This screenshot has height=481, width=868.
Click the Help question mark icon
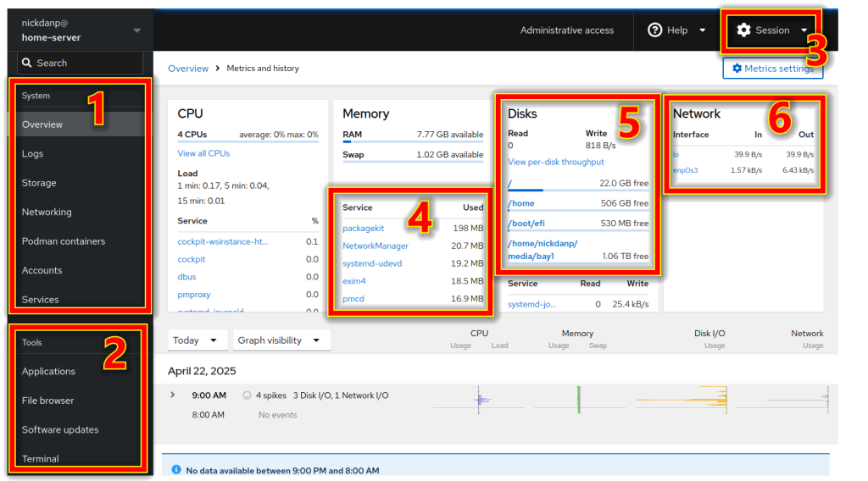[x=654, y=30]
